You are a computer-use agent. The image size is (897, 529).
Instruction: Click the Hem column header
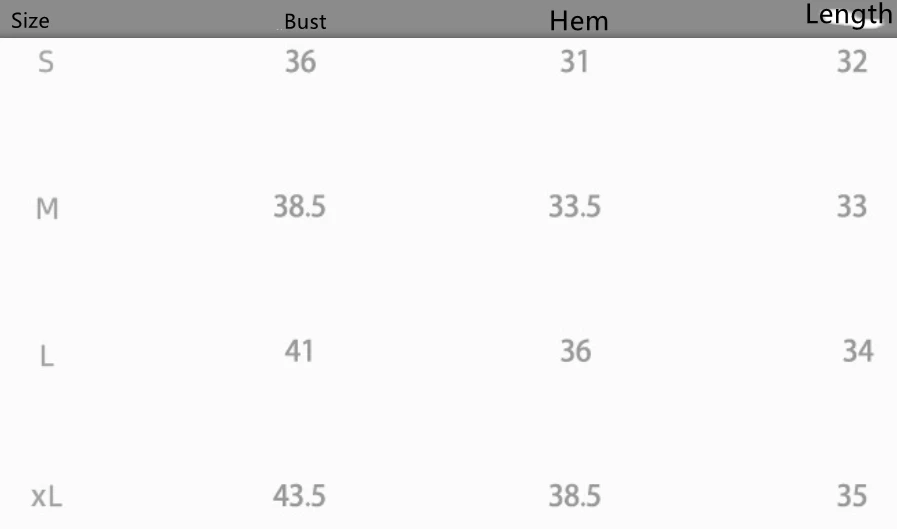click(x=579, y=21)
